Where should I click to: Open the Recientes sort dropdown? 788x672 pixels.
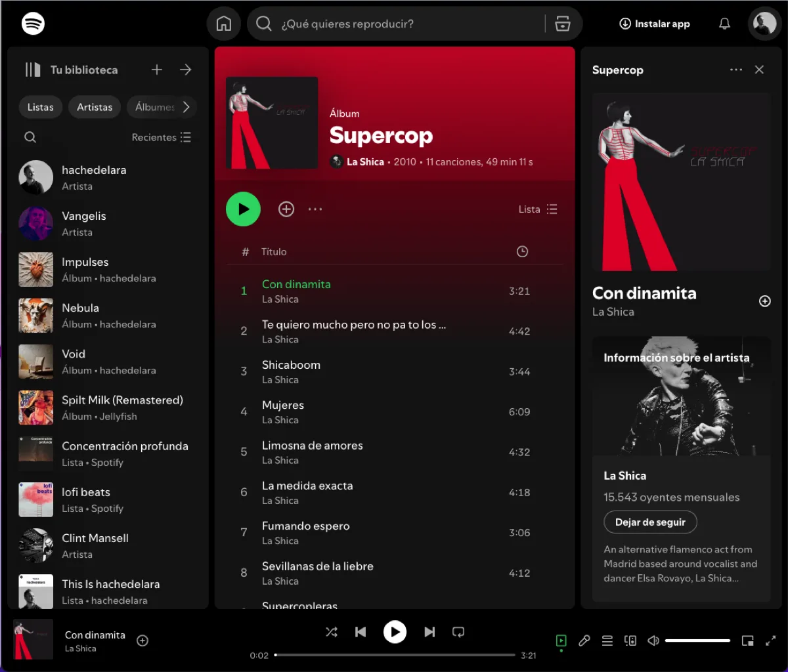point(162,137)
